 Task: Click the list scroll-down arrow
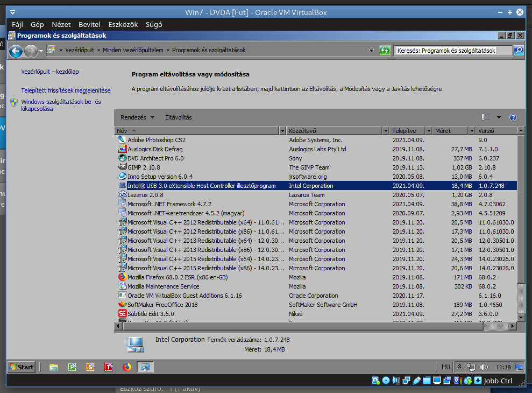tap(521, 318)
